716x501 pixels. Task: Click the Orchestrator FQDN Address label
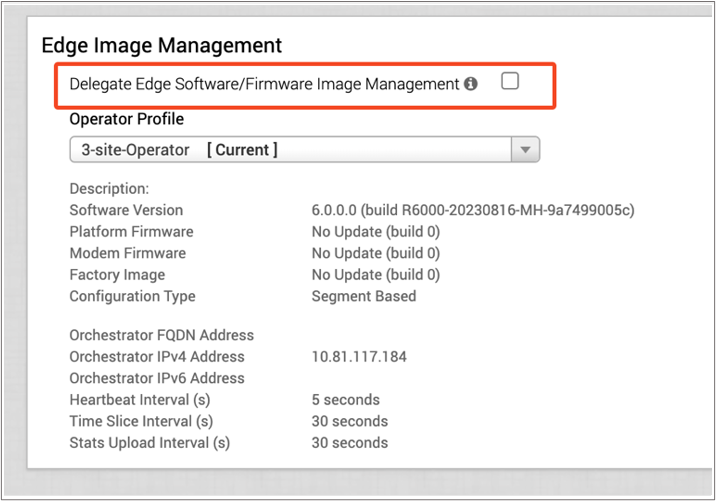coord(162,335)
